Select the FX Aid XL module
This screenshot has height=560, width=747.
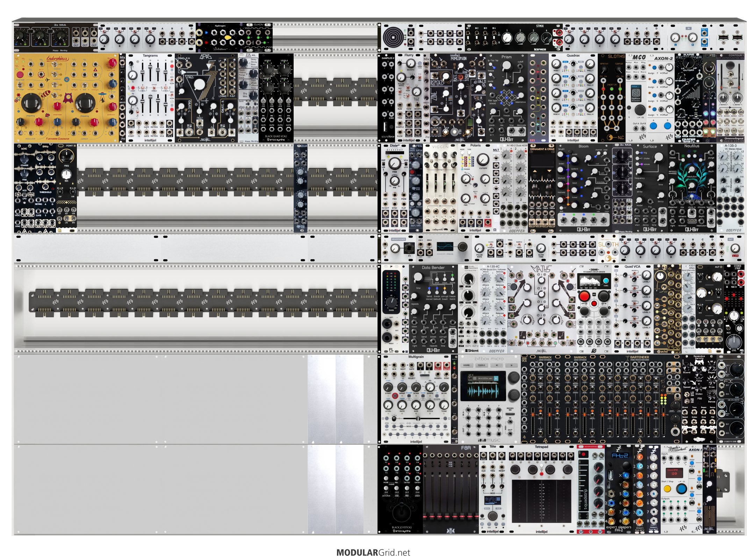(x=248, y=97)
